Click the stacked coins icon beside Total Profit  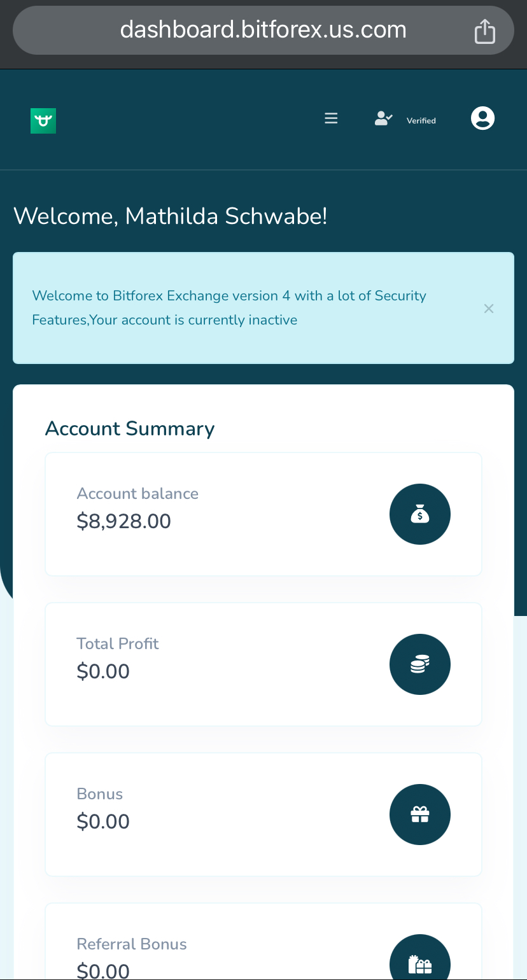(x=419, y=664)
